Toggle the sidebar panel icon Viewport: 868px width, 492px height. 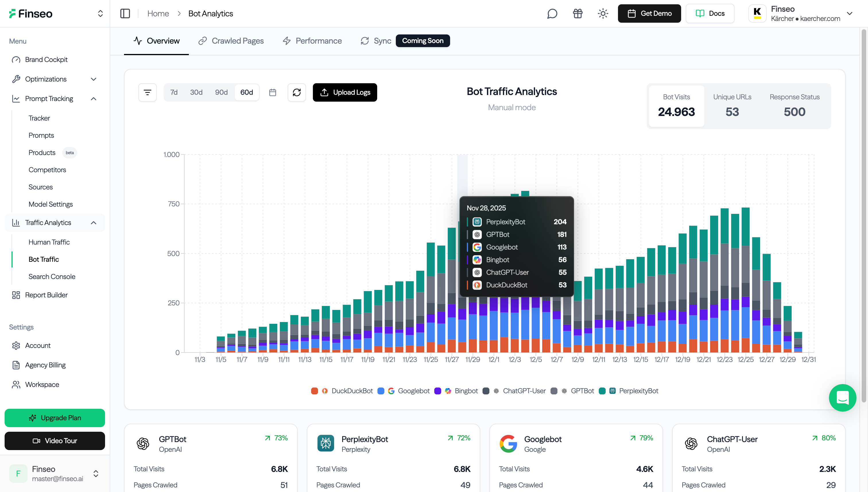(125, 13)
